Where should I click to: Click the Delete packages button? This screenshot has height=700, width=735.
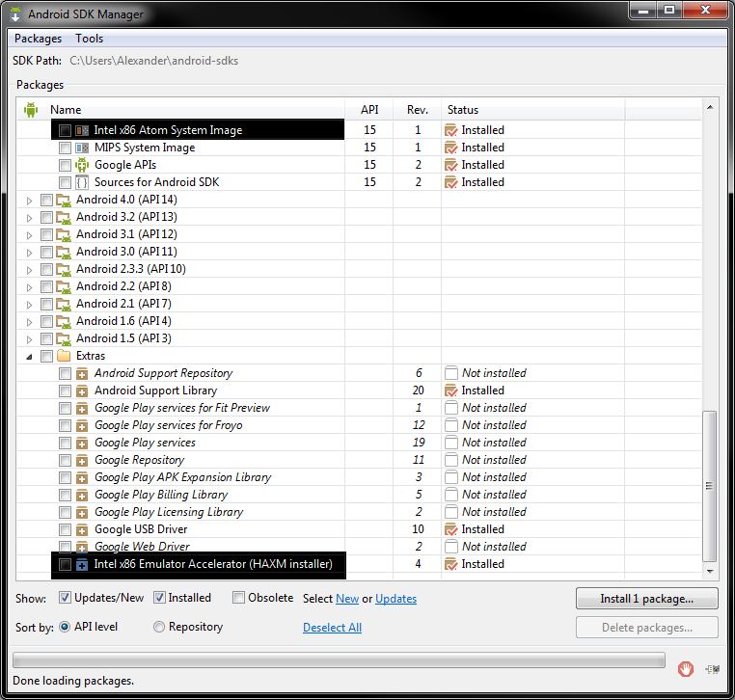[x=647, y=628]
